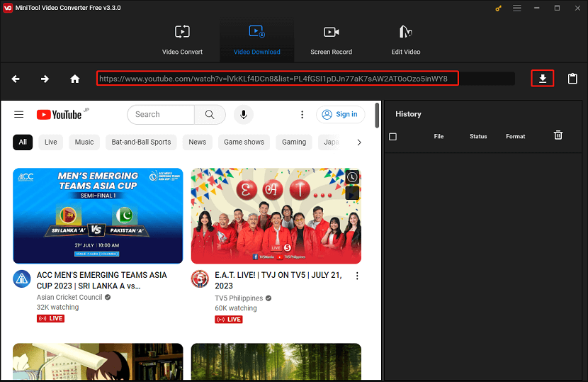The image size is (588, 382).
Task: Click the History trash delete icon
Action: tap(558, 135)
